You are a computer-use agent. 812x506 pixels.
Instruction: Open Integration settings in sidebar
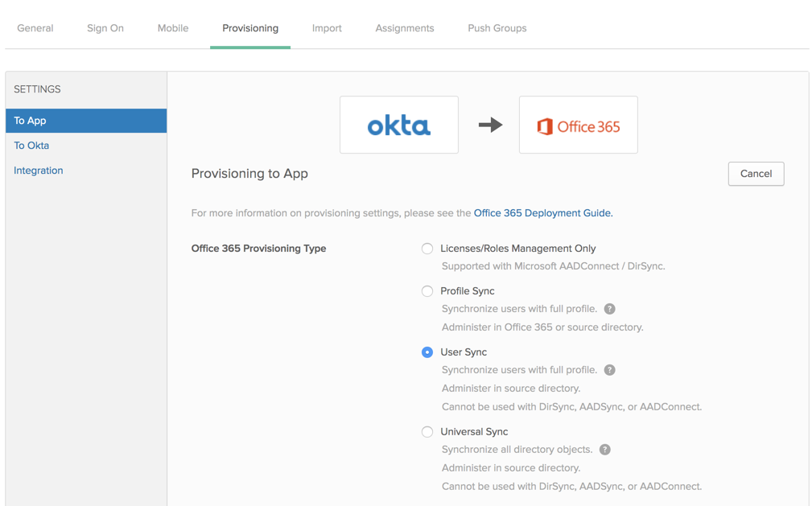click(39, 171)
